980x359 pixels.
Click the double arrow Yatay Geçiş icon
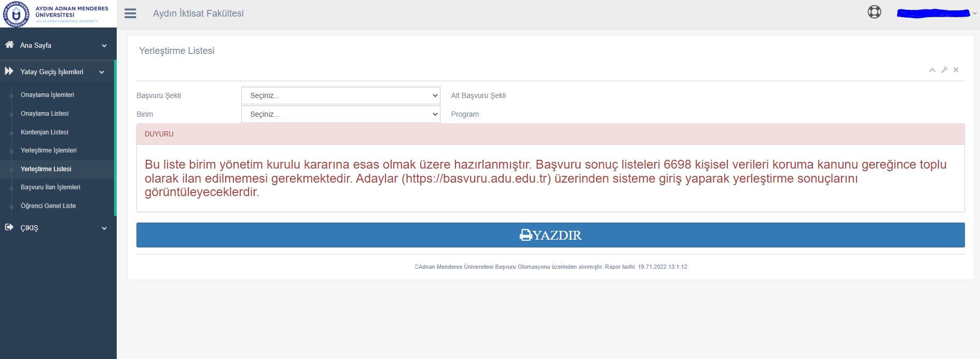(x=9, y=72)
